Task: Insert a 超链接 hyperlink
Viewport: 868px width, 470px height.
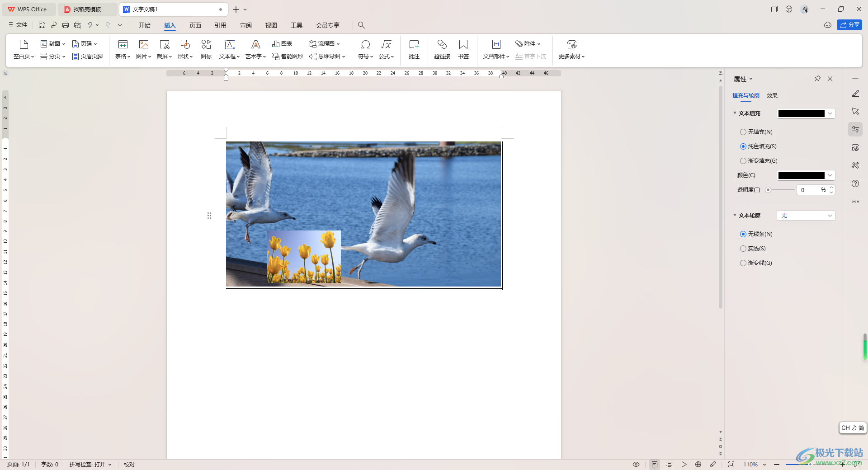Action: 442,49
